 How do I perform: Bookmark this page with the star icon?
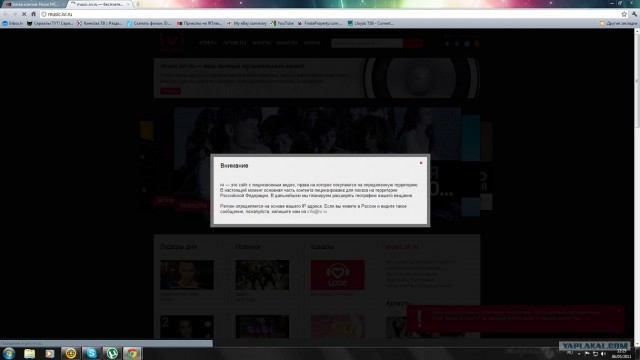coord(624,14)
